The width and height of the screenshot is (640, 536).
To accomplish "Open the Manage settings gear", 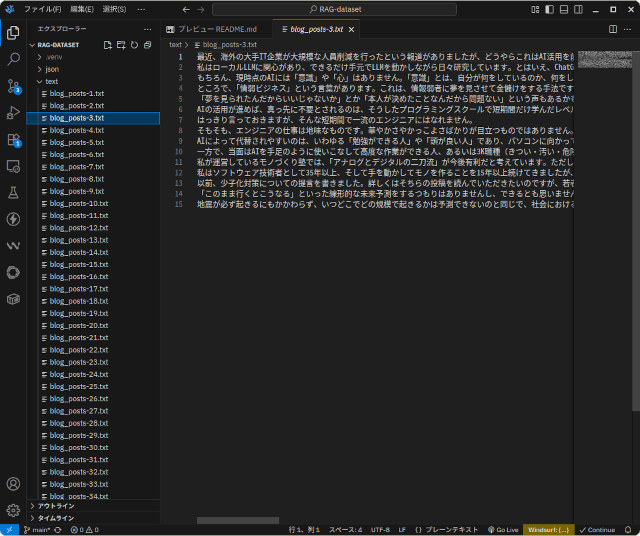I will [13, 510].
